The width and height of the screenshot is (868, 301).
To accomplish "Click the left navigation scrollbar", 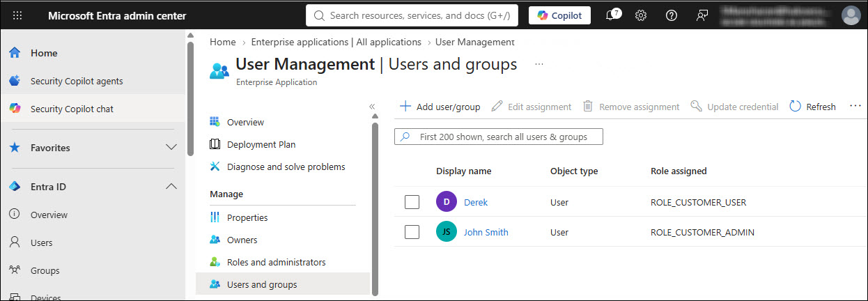I will 191,98.
